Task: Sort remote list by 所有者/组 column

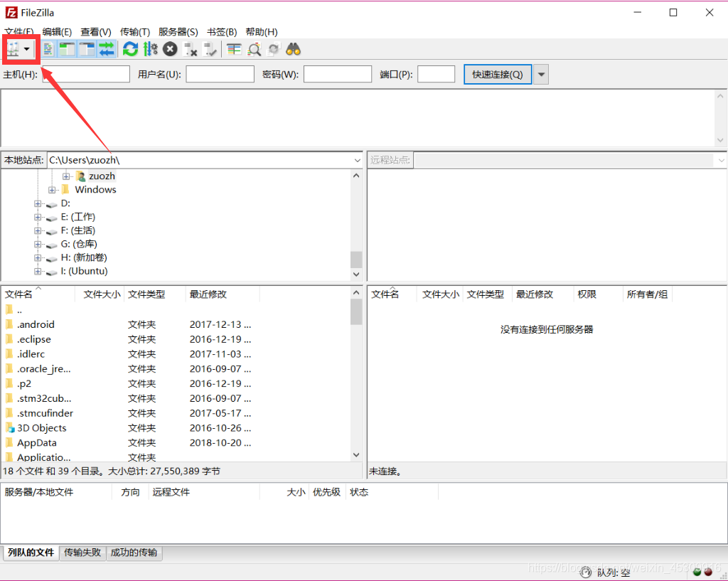Action: [647, 294]
